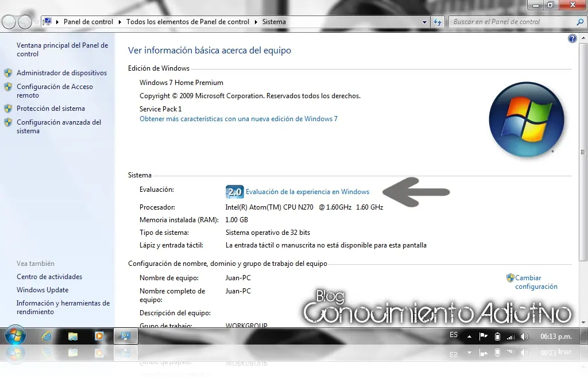Image resolution: width=588 pixels, height=379 pixels.
Task: Open Ventana principal del Panel de control
Action: 62,49
